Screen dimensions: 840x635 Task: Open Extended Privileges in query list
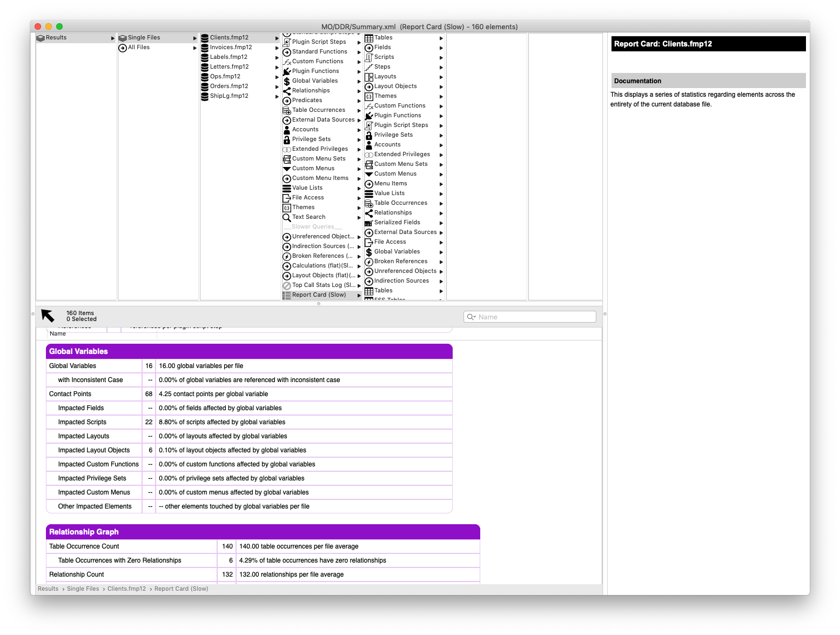point(320,149)
